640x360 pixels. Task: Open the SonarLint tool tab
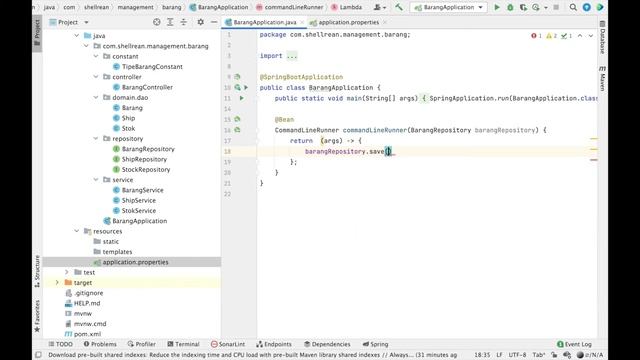coord(228,344)
